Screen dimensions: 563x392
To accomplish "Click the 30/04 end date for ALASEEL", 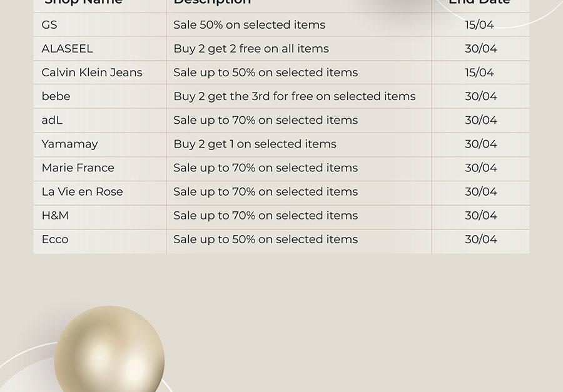I will (481, 49).
